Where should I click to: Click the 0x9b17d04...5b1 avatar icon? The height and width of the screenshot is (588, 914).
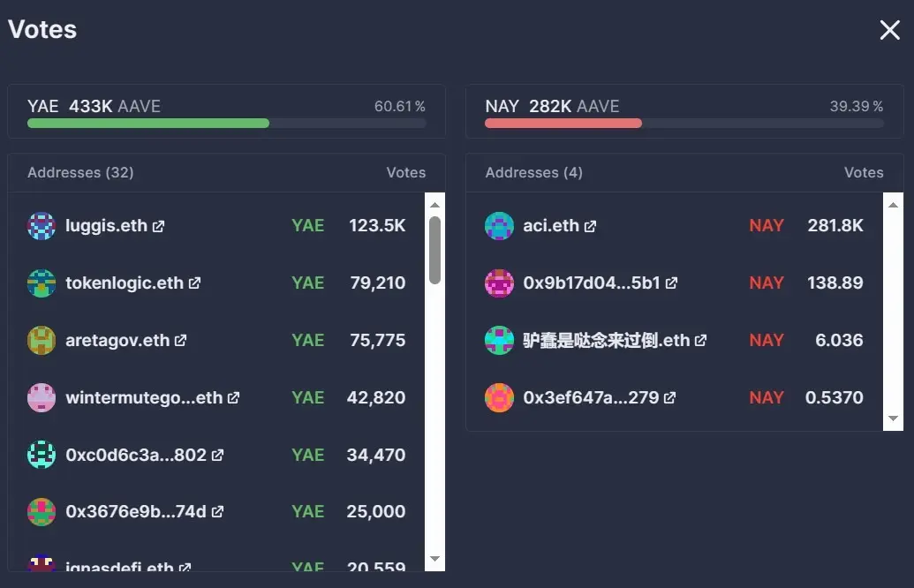click(499, 283)
